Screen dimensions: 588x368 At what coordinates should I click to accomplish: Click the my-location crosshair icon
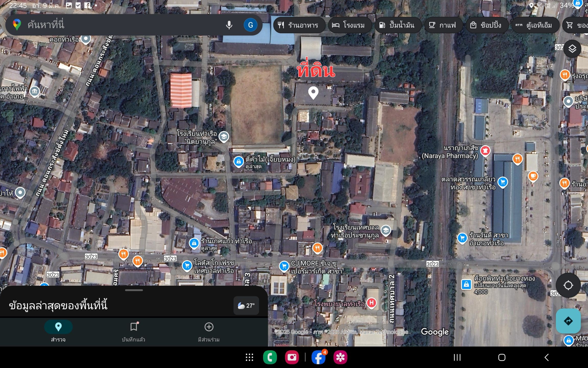[569, 285]
